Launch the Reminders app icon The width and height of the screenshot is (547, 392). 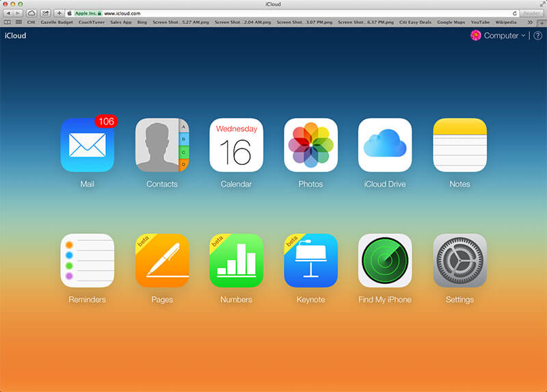tap(88, 261)
